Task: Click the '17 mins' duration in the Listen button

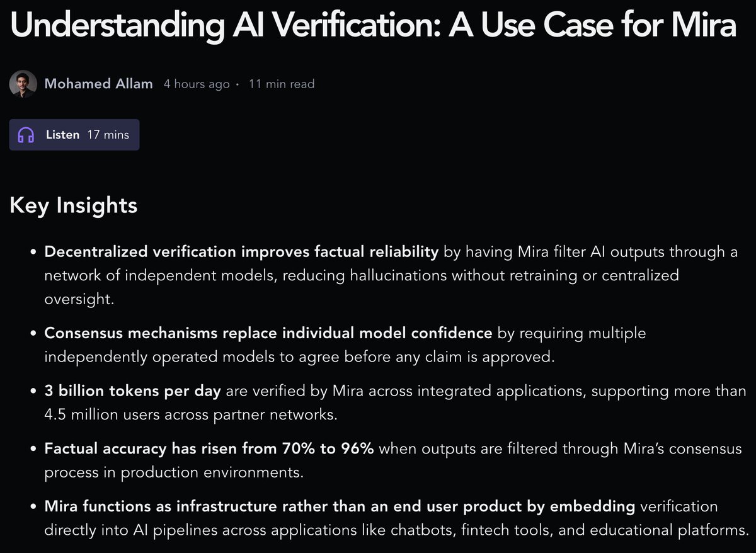Action: [108, 135]
